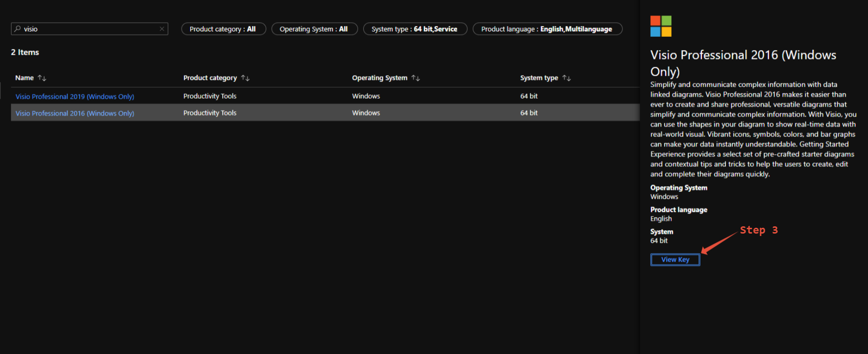This screenshot has width=868, height=354.
Task: Click Windows cell in Visio 2019 row
Action: tap(366, 96)
